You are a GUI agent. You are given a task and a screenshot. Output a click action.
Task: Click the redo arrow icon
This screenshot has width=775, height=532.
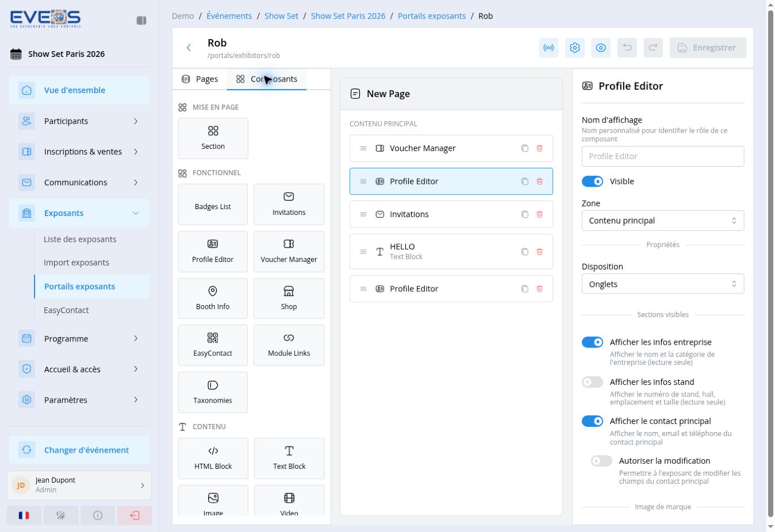click(653, 48)
